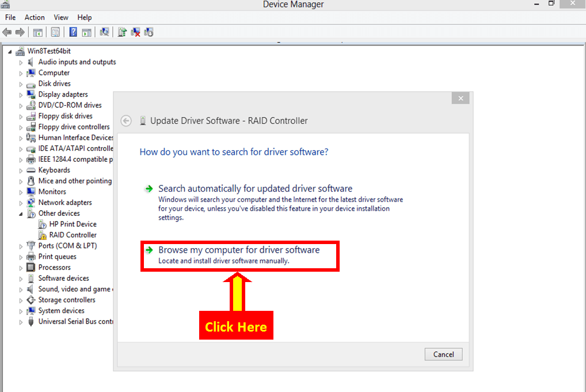Click Update Driver Software toolbar icon
586x392 pixels.
(x=122, y=32)
